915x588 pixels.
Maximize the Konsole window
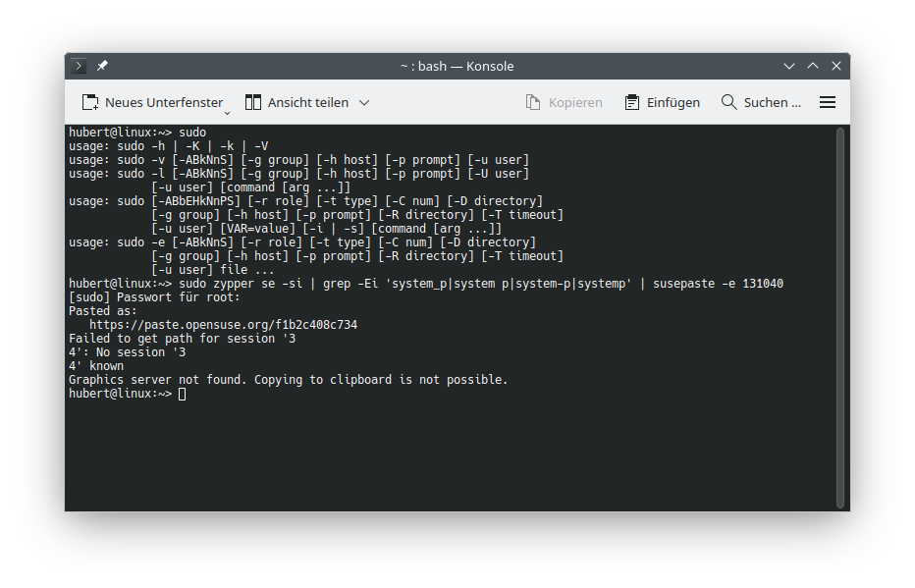[x=813, y=66]
